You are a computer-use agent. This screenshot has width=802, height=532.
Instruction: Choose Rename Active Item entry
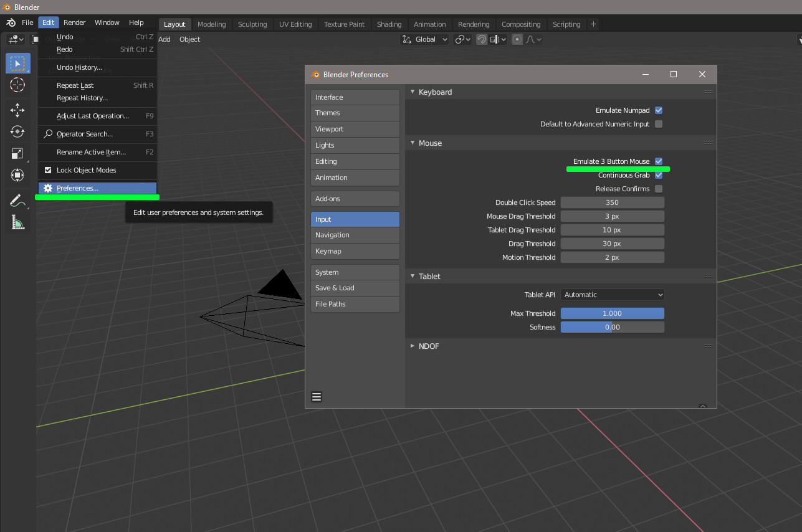click(97, 152)
